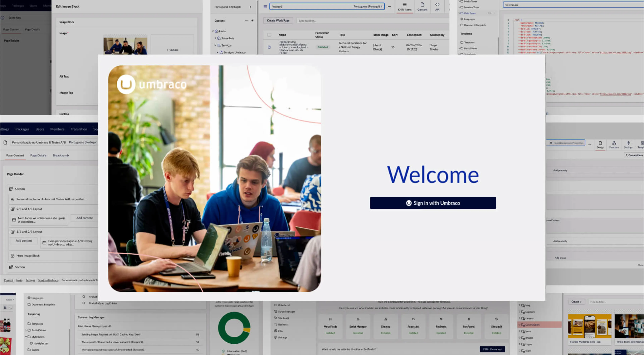
Task: Open the Content view icon beside Child items
Action: [x=422, y=7]
